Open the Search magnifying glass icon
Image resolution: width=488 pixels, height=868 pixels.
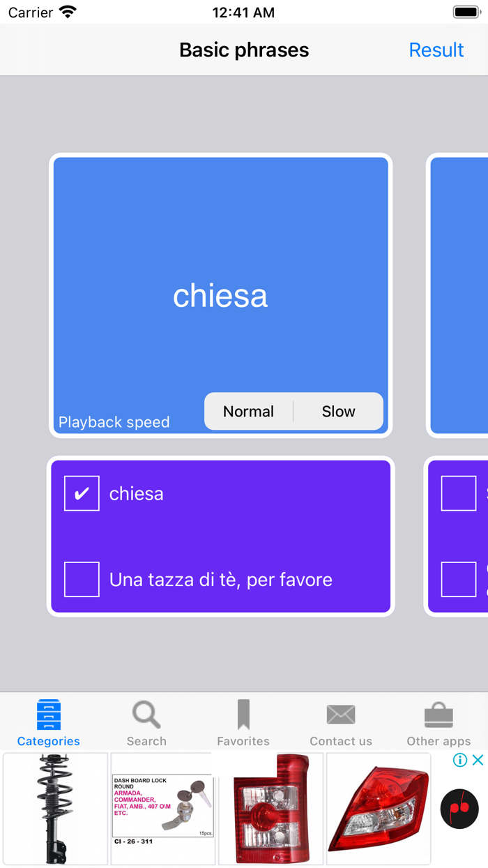click(146, 714)
